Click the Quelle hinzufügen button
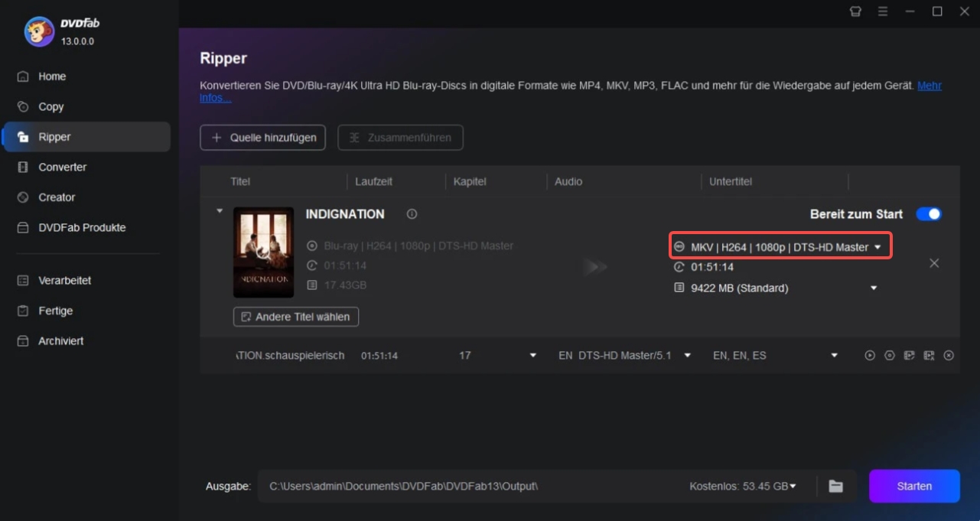The height and width of the screenshot is (521, 980). click(x=262, y=138)
